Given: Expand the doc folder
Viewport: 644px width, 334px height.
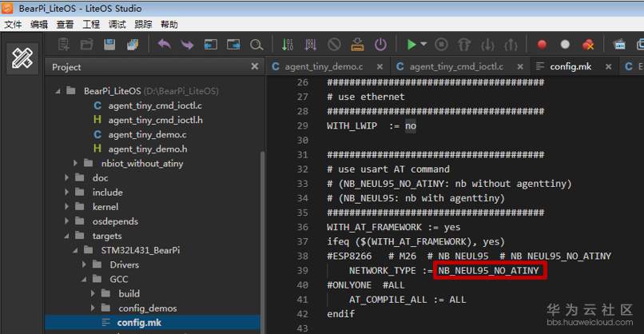Looking at the screenshot, I should pos(66,178).
